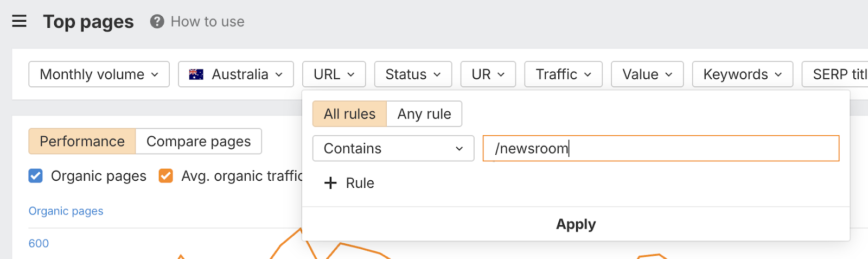Open the Contains condition dropdown
Screen dimensions: 868x259
click(393, 148)
